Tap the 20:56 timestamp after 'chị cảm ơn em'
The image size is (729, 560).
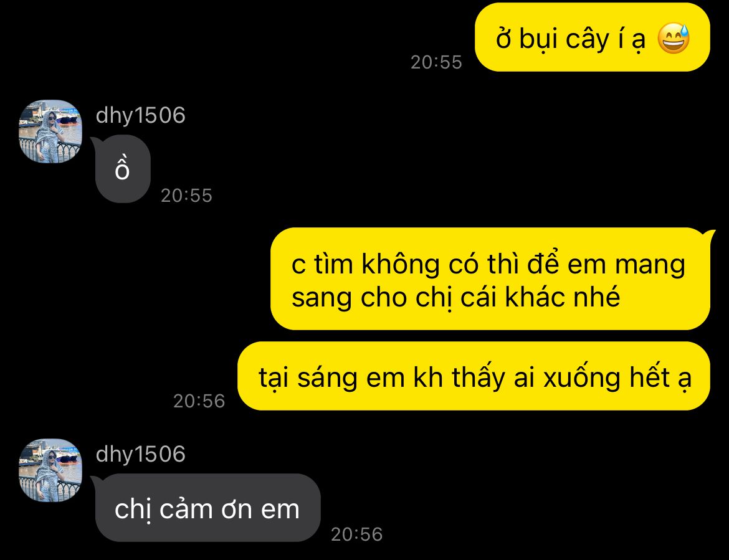(x=356, y=534)
